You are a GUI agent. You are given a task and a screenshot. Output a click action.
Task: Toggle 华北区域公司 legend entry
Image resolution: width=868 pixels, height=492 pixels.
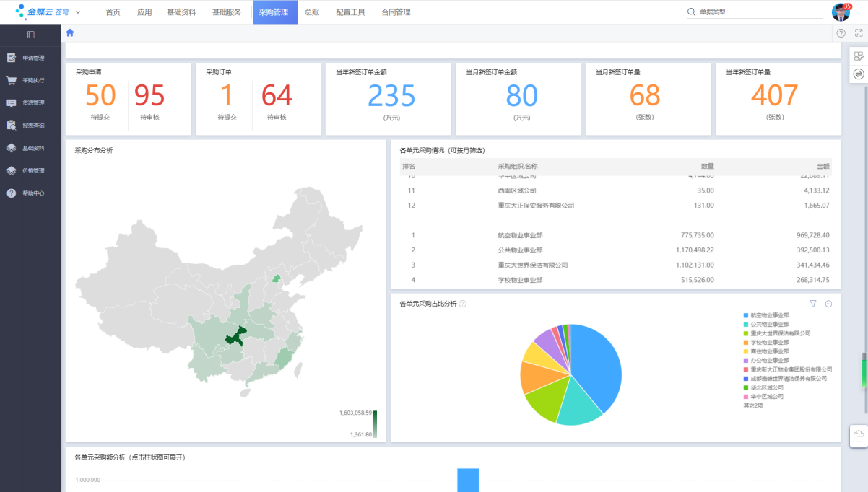[x=766, y=387]
